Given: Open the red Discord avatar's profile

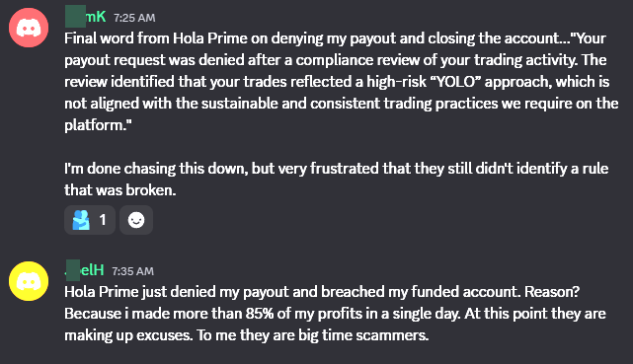Looking at the screenshot, I should [x=29, y=28].
